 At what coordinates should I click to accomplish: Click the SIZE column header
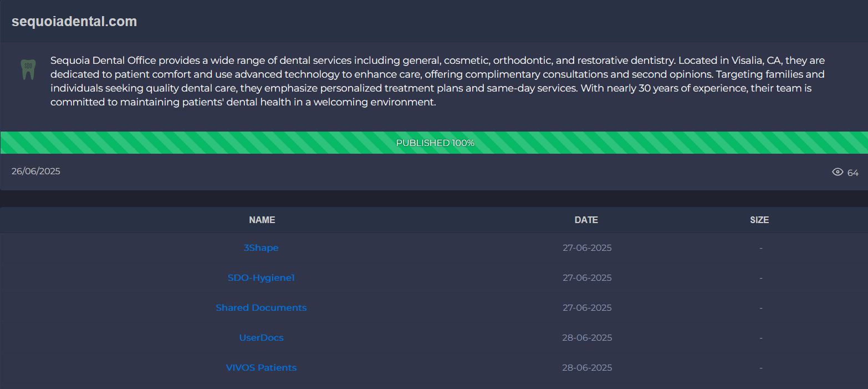coord(759,220)
